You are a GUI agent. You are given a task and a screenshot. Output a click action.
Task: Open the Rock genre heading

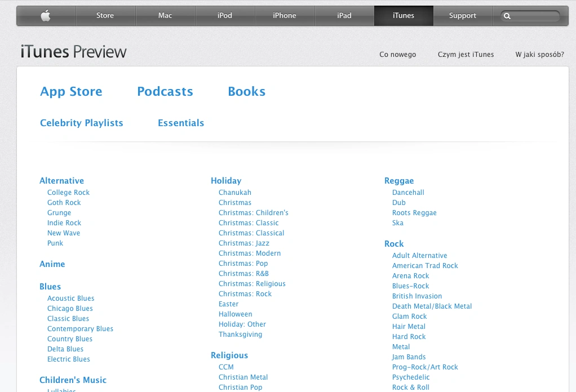coord(394,244)
